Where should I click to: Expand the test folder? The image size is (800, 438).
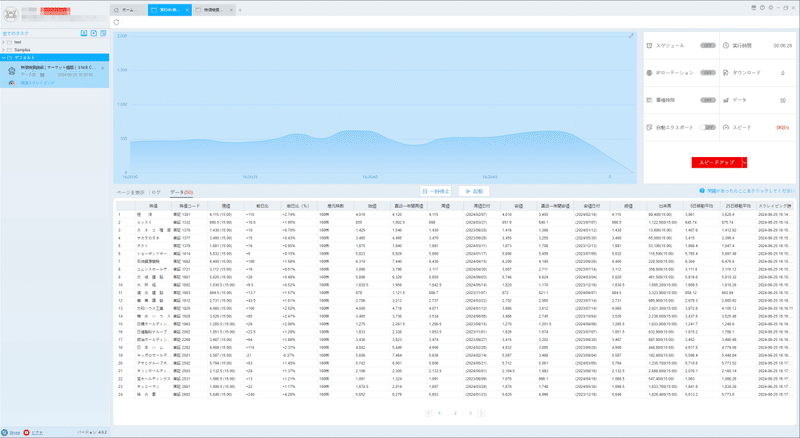pos(4,42)
